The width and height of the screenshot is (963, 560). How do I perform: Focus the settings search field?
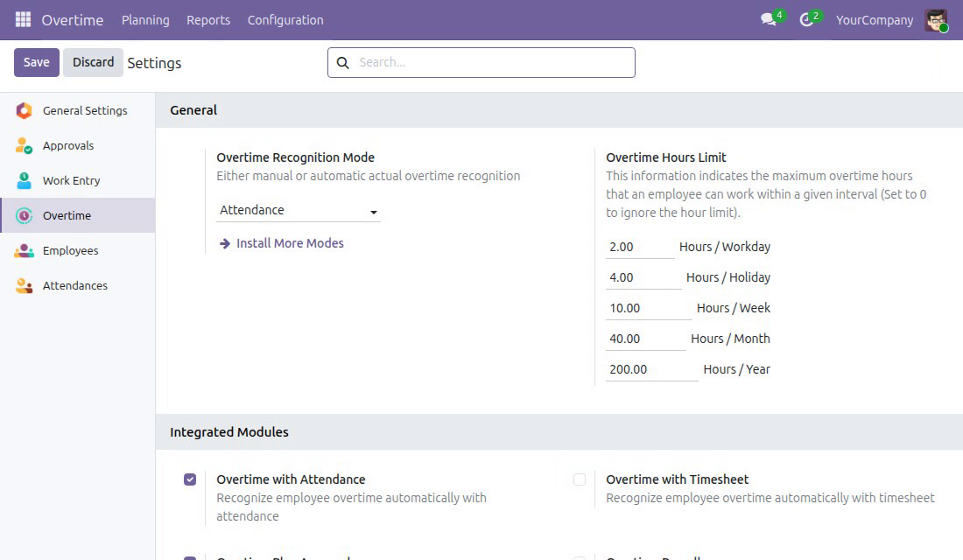(481, 63)
